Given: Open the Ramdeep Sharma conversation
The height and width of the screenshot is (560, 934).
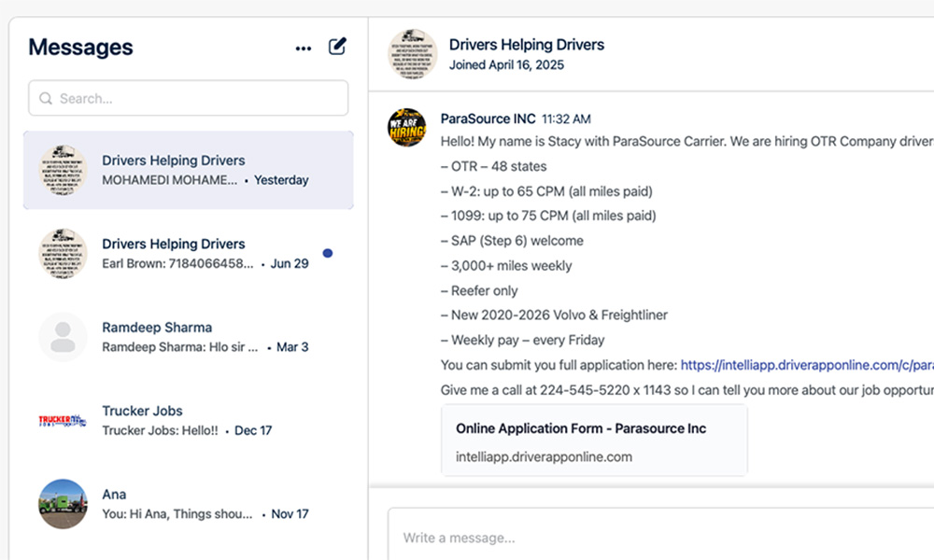Looking at the screenshot, I should (x=189, y=337).
